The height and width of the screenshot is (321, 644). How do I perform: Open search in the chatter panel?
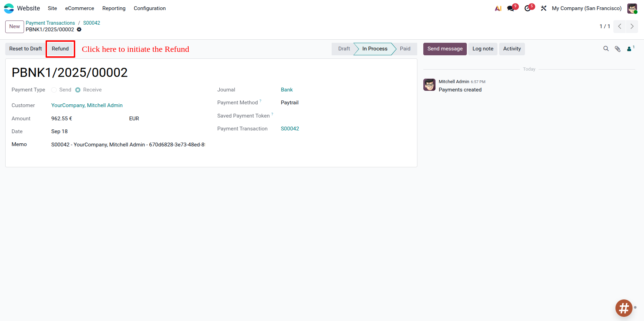tap(606, 49)
